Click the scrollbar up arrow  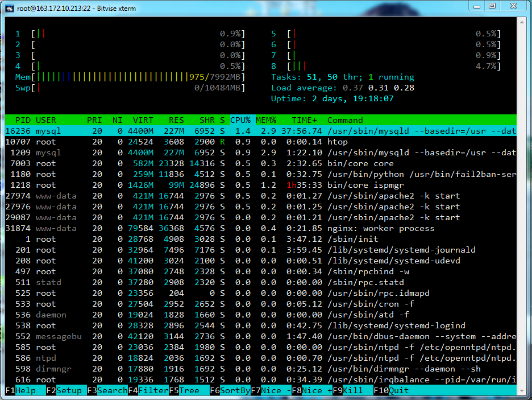pyautogui.click(x=522, y=22)
